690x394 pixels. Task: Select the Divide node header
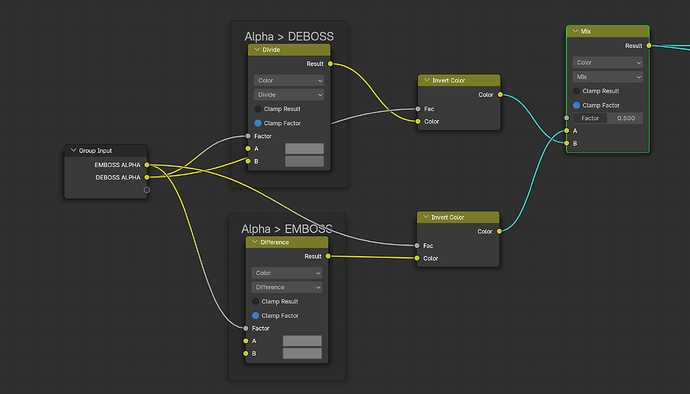[x=289, y=50]
